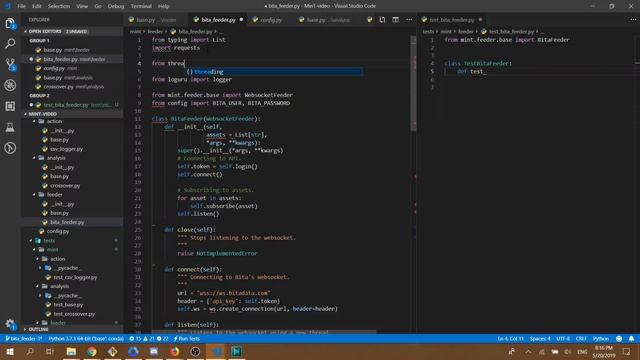Image resolution: width=640 pixels, height=360 pixels.
Task: Split the editor to the right
Action: click(396, 20)
